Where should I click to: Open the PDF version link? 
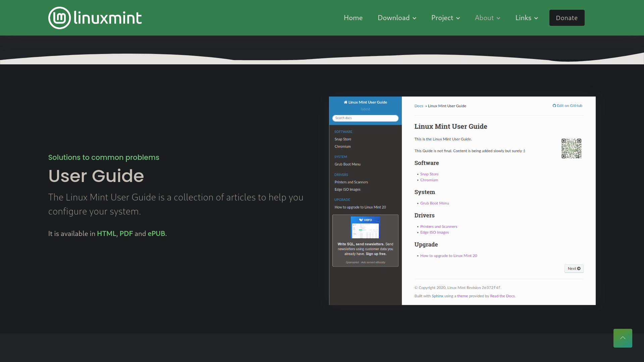click(126, 233)
